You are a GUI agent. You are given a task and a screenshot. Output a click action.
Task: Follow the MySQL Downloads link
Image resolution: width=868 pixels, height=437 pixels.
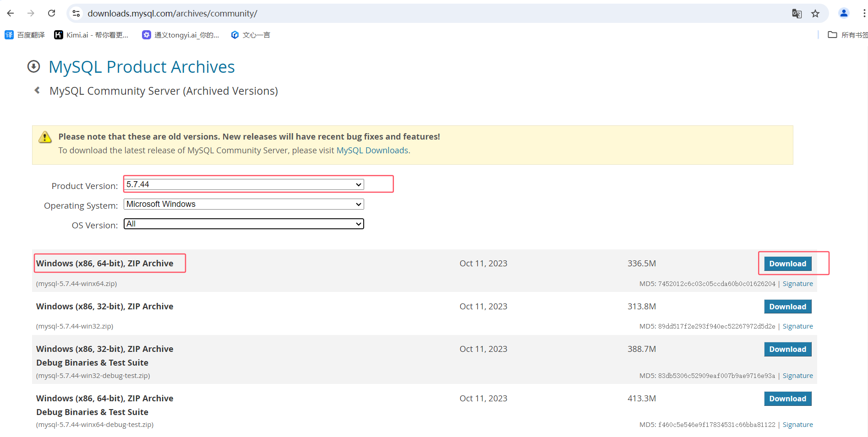pos(372,151)
